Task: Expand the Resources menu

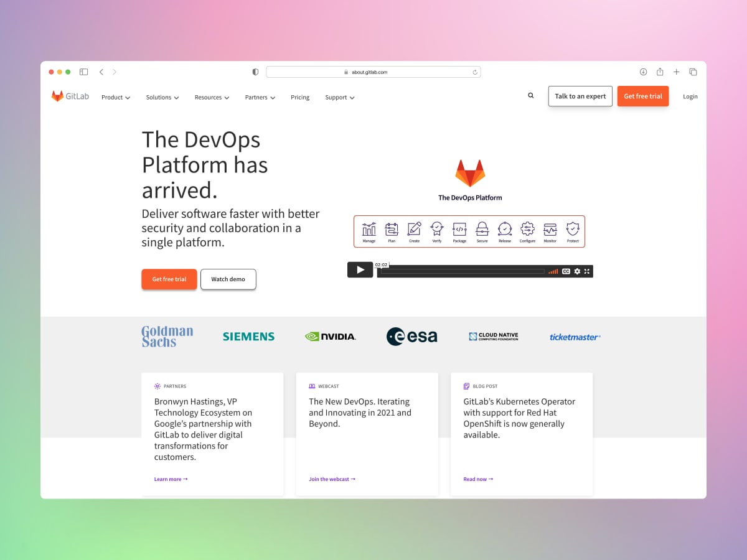Action: click(x=212, y=97)
